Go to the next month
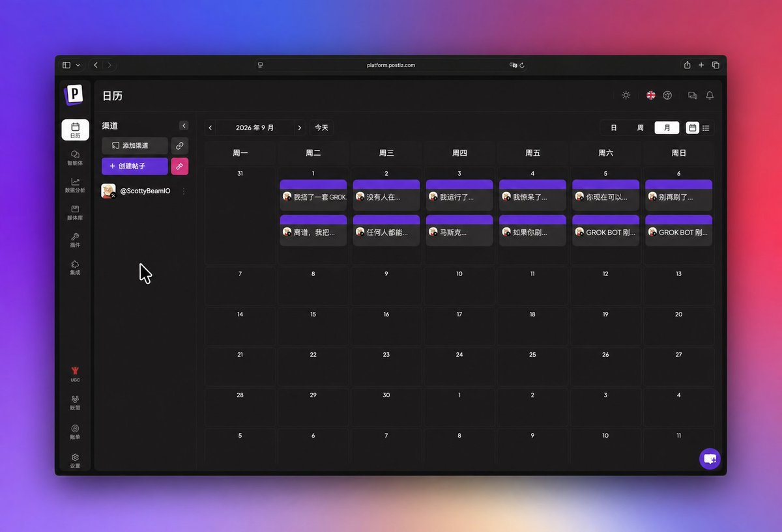This screenshot has height=532, width=782. [x=299, y=128]
